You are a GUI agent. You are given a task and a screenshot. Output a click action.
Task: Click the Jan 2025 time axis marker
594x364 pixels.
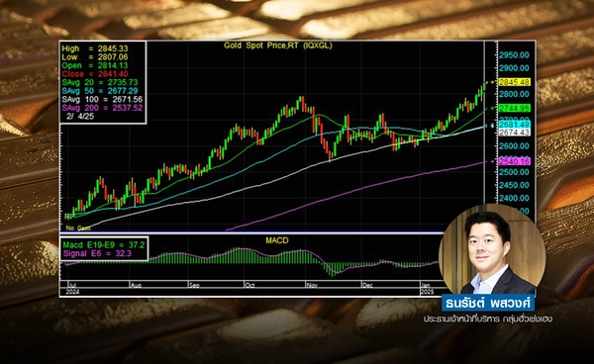[427, 288]
